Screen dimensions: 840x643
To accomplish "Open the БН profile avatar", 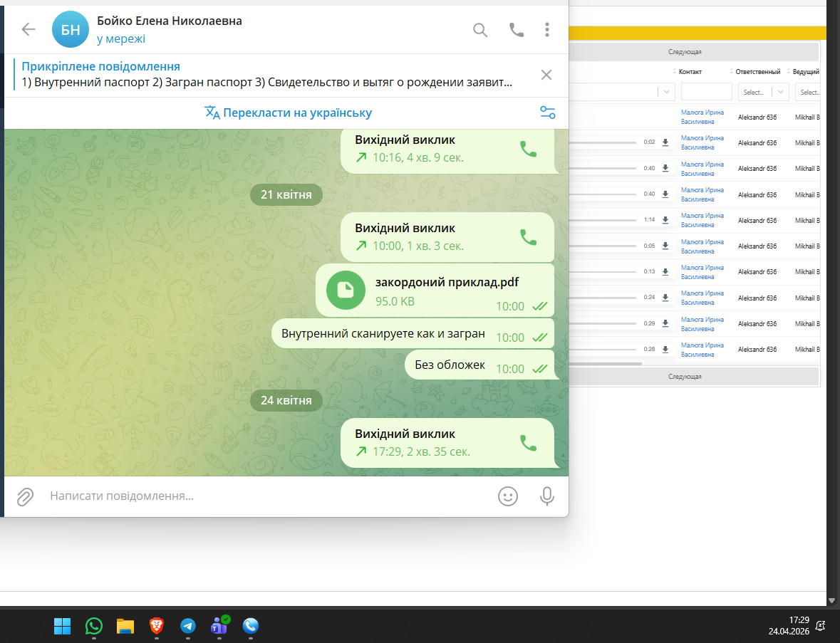I will coord(71,29).
